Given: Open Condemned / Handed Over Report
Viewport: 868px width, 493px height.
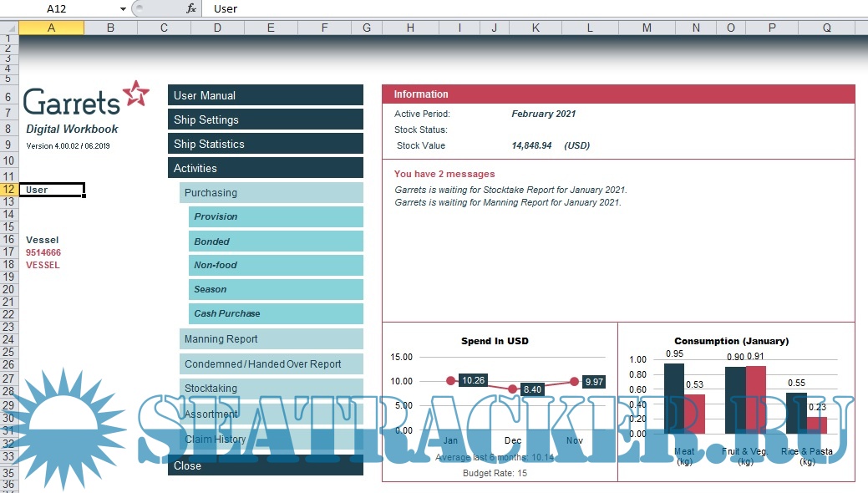Looking at the screenshot, I should point(272,364).
